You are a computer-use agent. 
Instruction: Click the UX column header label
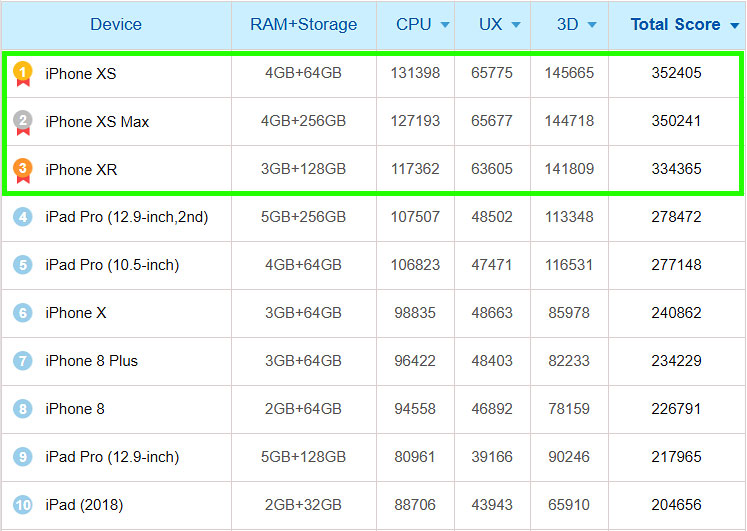490,24
